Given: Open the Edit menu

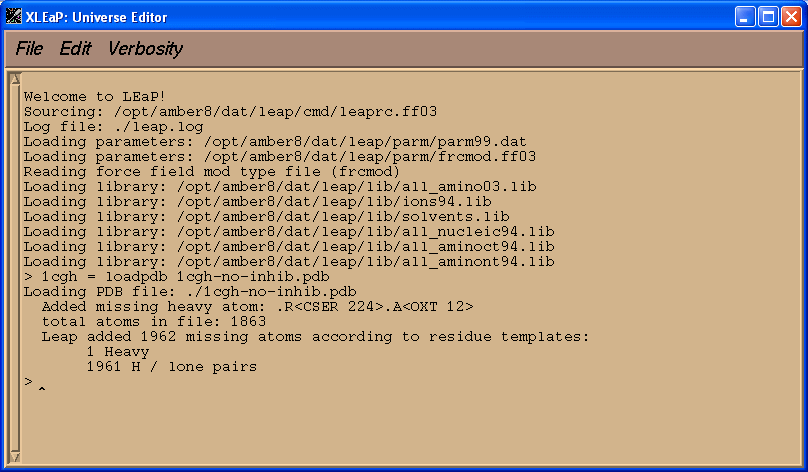Looking at the screenshot, I should point(75,48).
